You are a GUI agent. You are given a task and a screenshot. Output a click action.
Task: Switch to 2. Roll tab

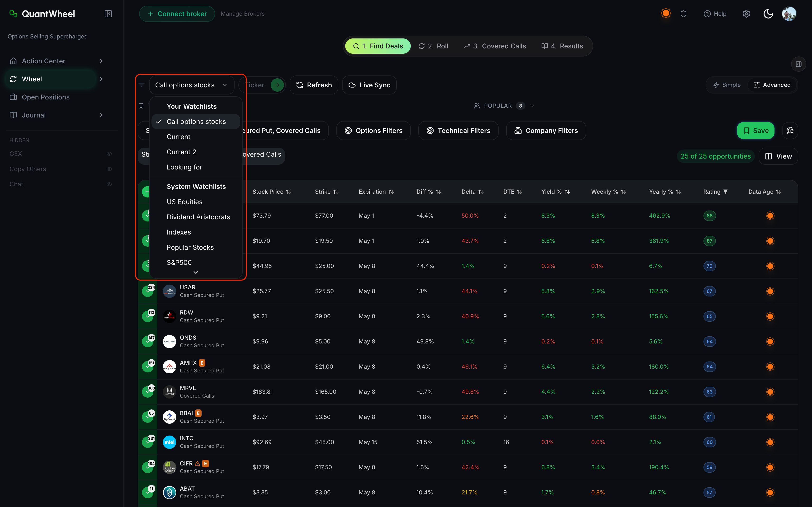click(x=433, y=46)
